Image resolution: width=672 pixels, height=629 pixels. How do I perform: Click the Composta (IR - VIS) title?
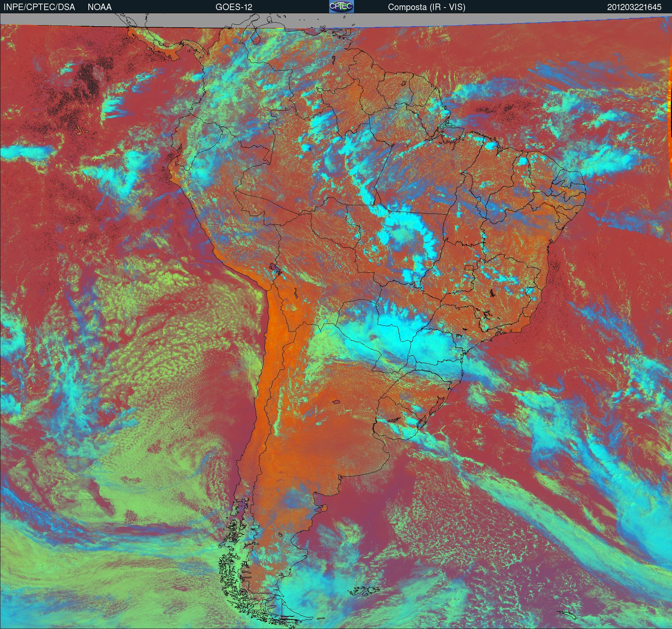pyautogui.click(x=427, y=7)
